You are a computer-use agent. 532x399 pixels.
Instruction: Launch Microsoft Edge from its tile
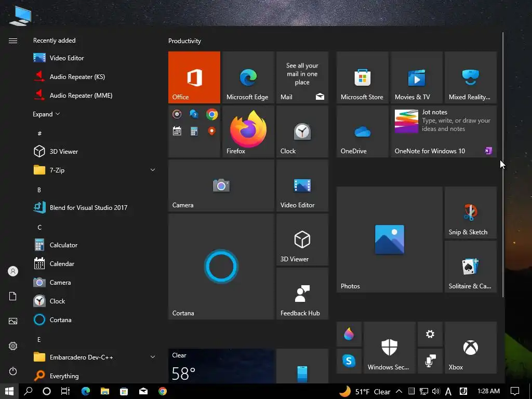coord(248,77)
